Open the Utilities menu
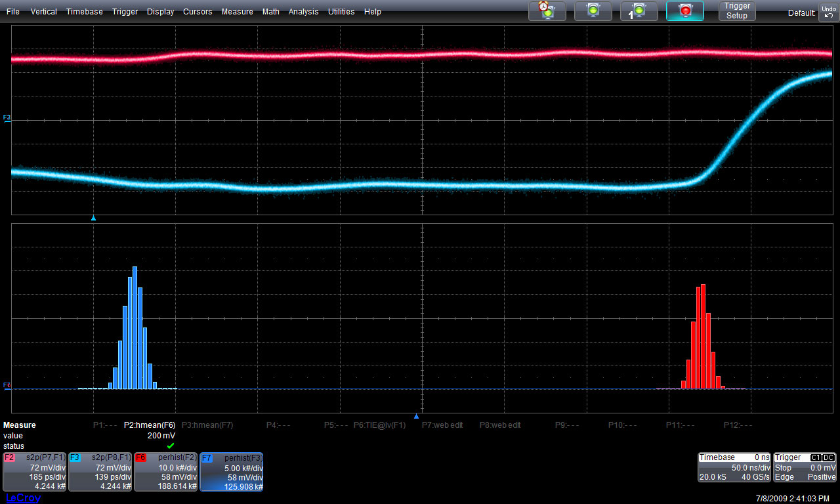Image resolution: width=840 pixels, height=504 pixels. tap(341, 12)
